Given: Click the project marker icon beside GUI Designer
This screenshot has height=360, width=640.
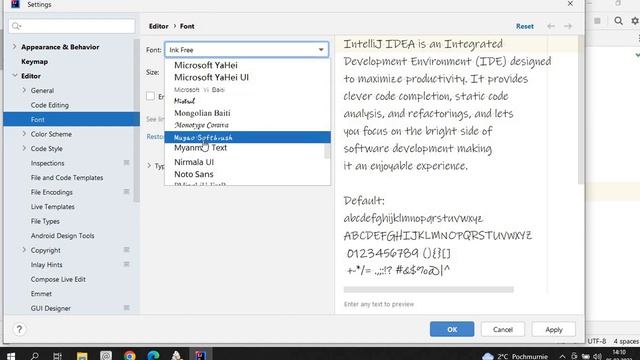Looking at the screenshot, I should click(127, 308).
